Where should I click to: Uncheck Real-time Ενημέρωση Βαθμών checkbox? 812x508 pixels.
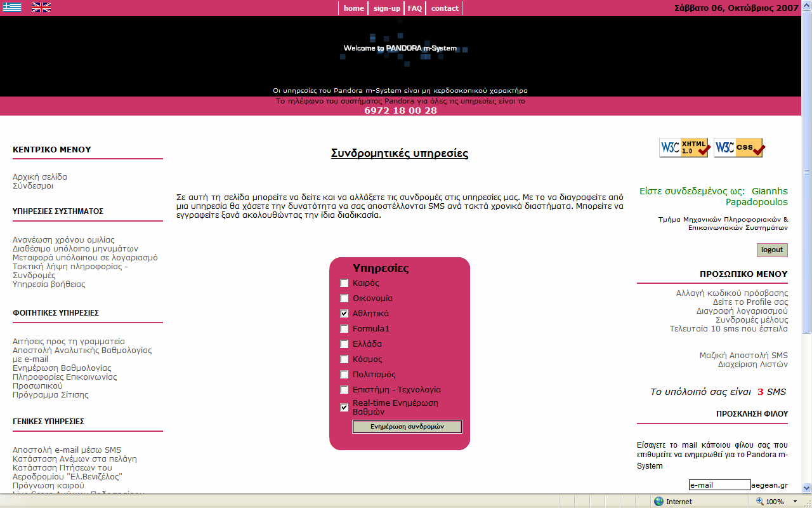tap(344, 408)
